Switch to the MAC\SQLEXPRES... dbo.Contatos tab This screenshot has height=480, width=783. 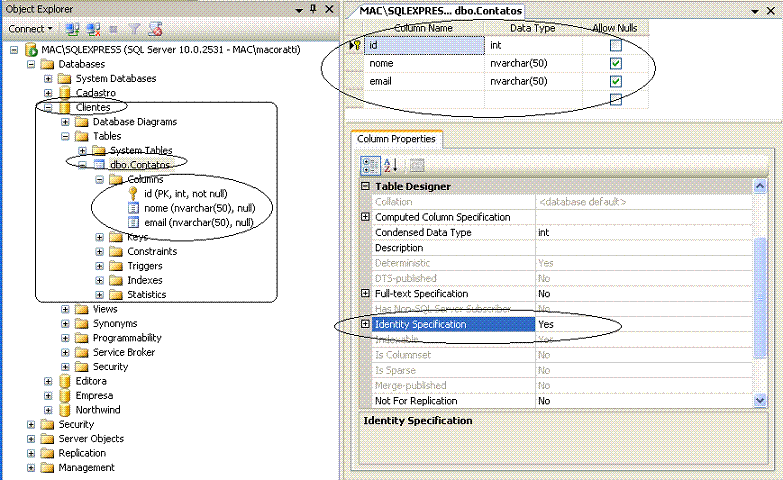click(441, 11)
